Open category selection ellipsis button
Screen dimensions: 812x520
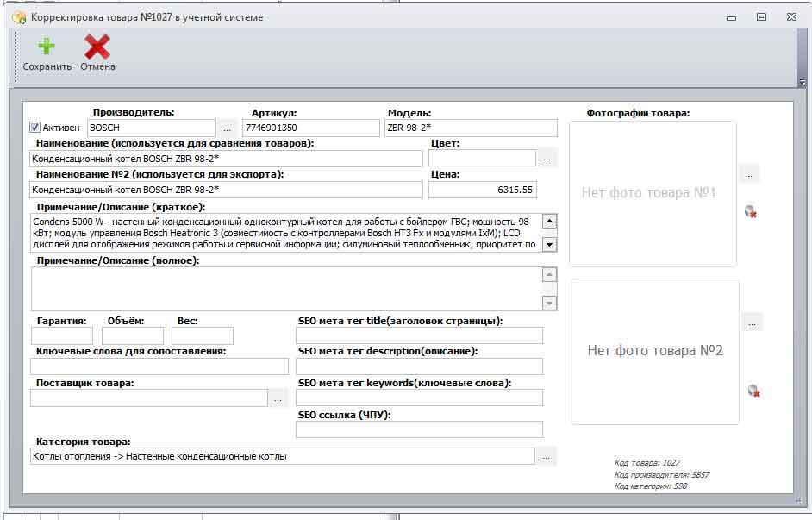pyautogui.click(x=546, y=456)
